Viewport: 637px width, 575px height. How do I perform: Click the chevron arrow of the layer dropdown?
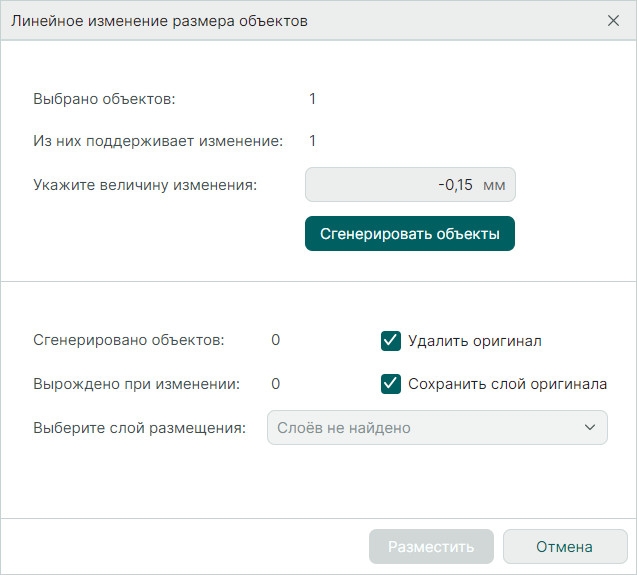[x=588, y=428]
